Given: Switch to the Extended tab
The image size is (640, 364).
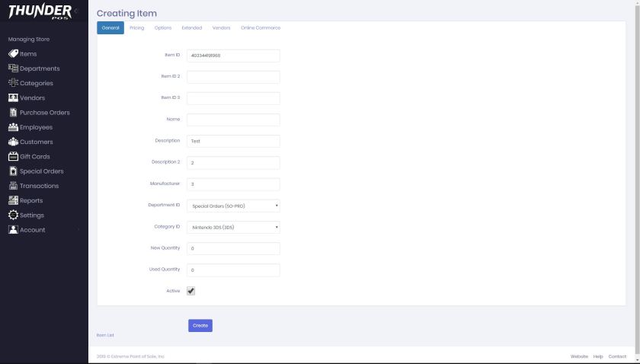Looking at the screenshot, I should (192, 27).
